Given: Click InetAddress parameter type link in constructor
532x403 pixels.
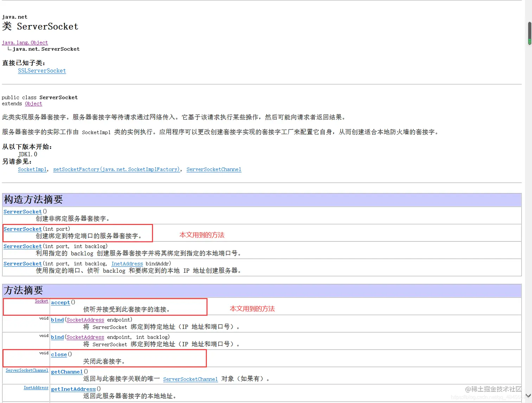Looking at the screenshot, I should point(127,264).
